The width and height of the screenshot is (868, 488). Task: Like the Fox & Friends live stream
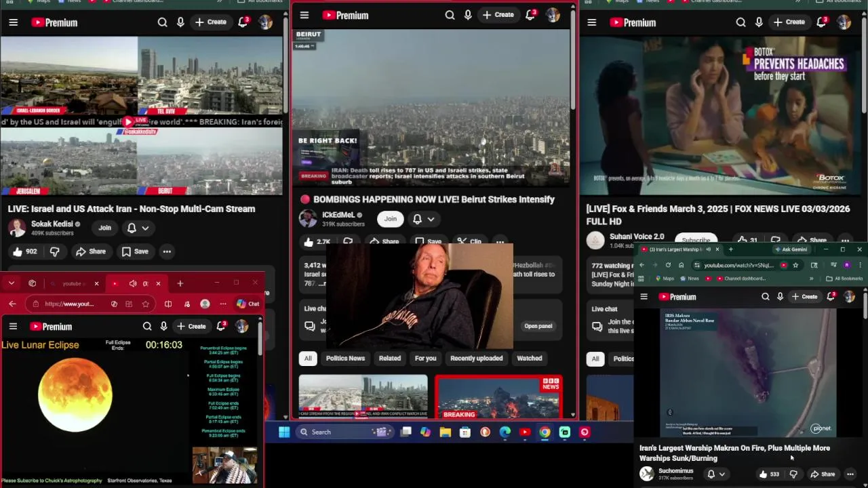[748, 240]
